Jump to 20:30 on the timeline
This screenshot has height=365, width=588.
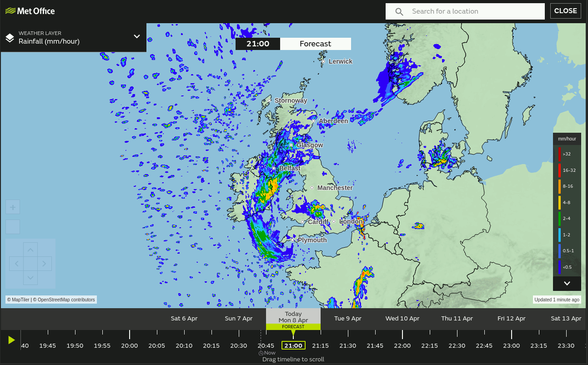(239, 345)
